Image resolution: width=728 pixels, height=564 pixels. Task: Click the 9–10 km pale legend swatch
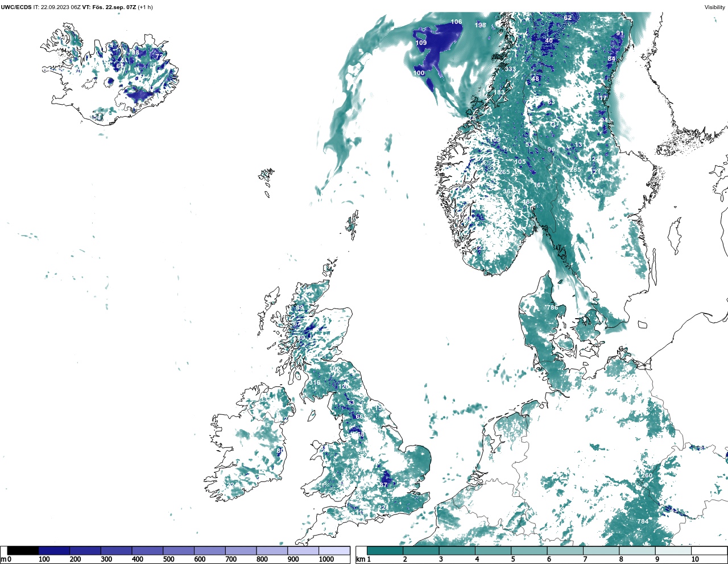pyautogui.click(x=673, y=550)
